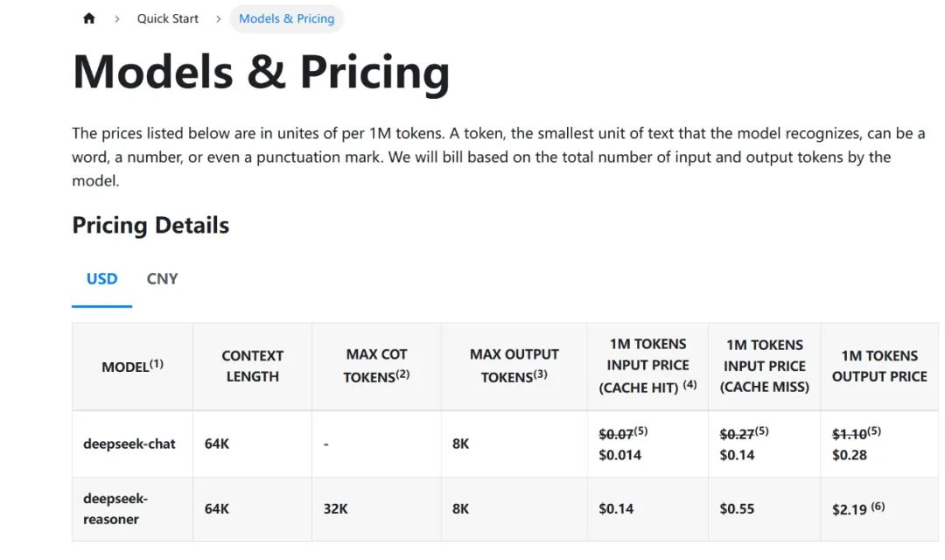This screenshot has height=560, width=945.
Task: Switch to the CNY pricing tab
Action: pyautogui.click(x=162, y=278)
